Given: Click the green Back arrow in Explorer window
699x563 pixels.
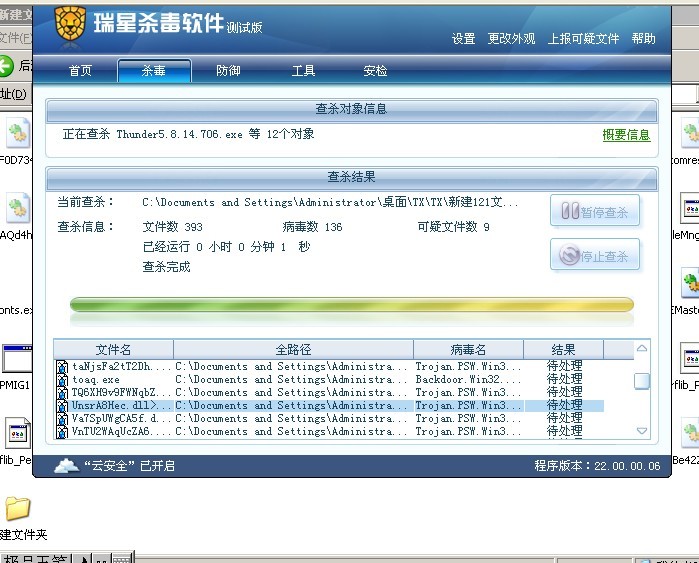Looking at the screenshot, I should pyautogui.click(x=6, y=66).
